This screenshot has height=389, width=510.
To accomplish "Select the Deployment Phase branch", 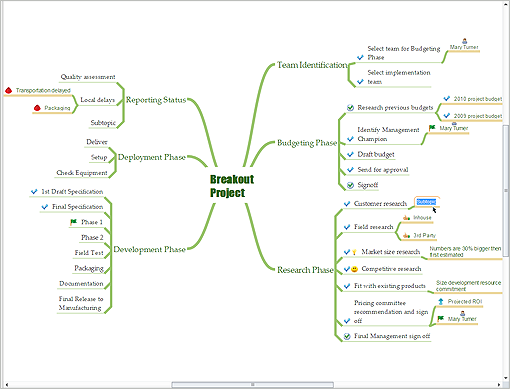I will click(x=152, y=157).
